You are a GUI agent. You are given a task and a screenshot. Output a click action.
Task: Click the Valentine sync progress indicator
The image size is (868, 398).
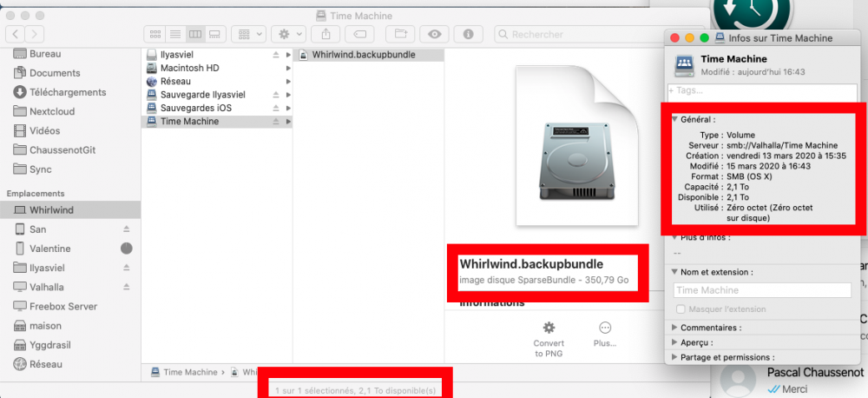126,249
